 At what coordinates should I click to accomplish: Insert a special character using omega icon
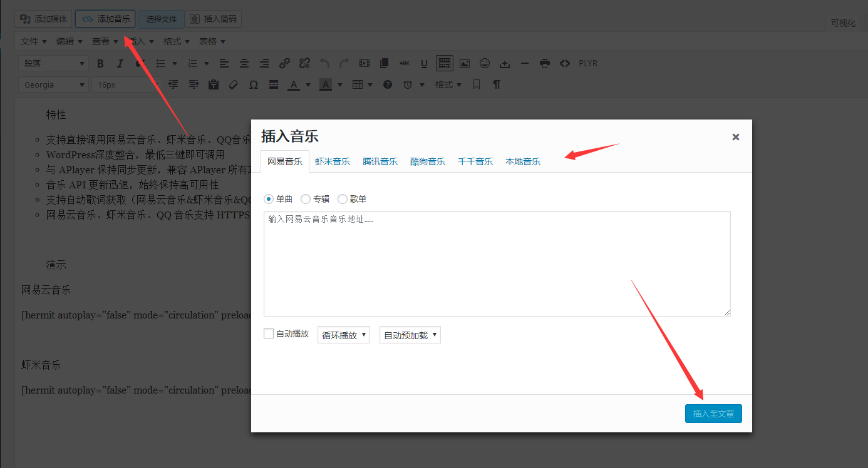pyautogui.click(x=254, y=84)
